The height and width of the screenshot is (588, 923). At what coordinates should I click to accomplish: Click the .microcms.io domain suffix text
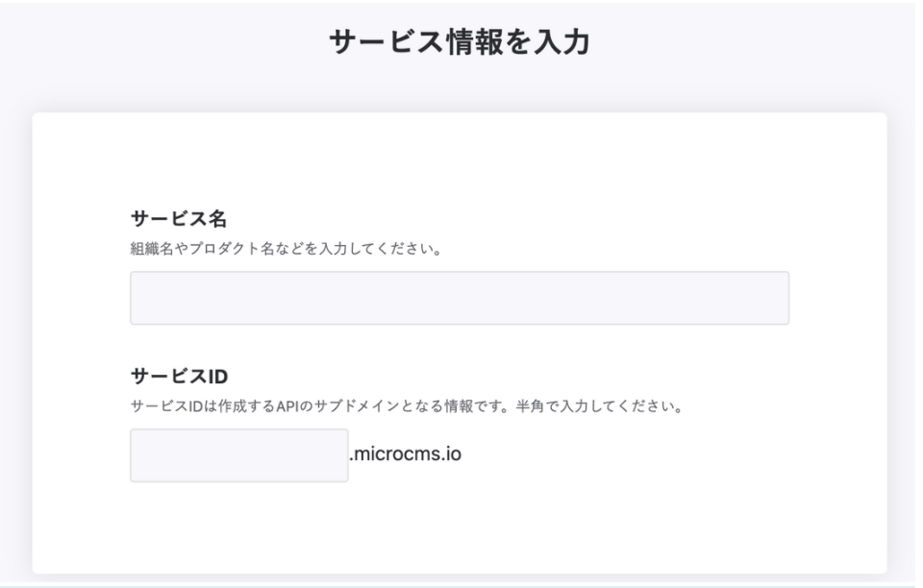(x=407, y=453)
